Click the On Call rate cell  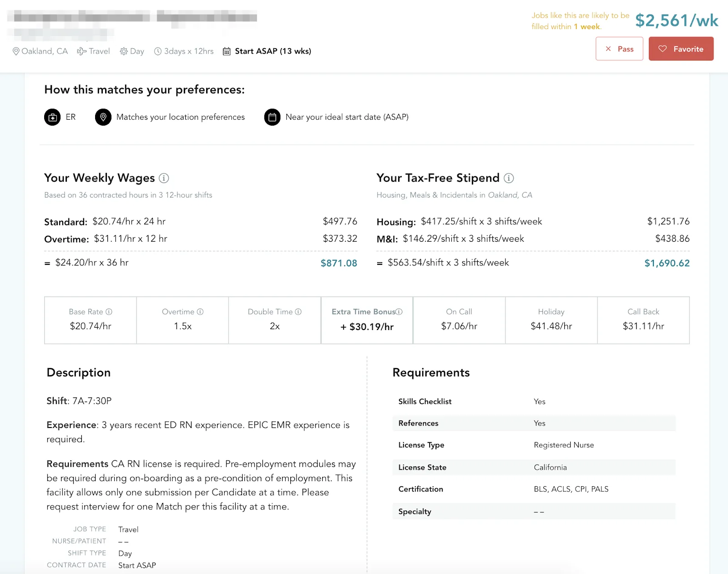(459, 320)
